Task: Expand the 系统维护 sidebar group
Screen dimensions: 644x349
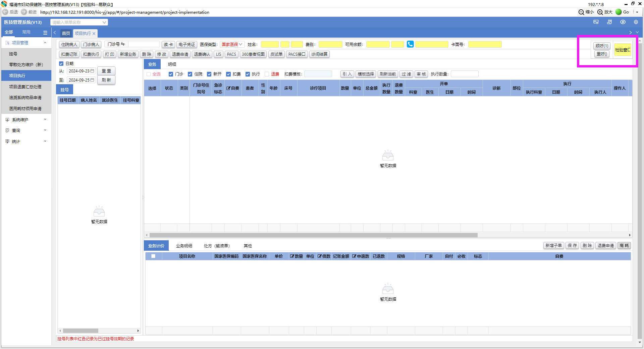Action: (x=45, y=120)
